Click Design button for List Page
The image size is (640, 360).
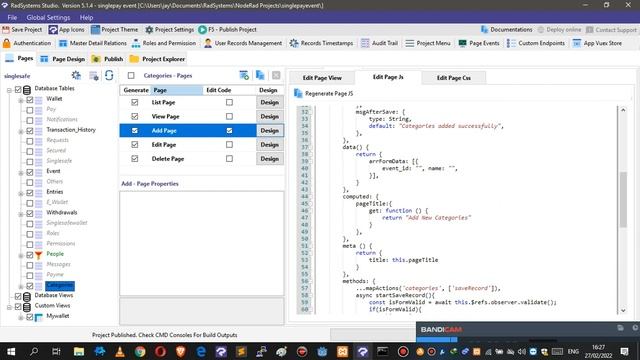270,102
